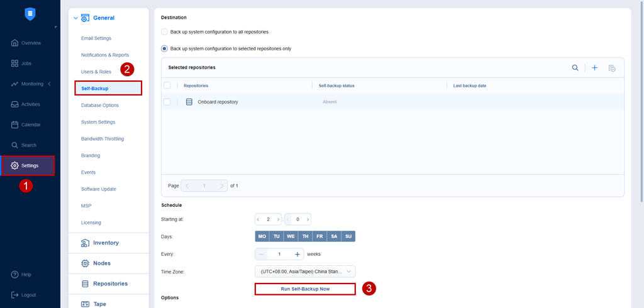The height and width of the screenshot is (308, 644).
Task: Open the Calendar icon
Action: tap(15, 124)
